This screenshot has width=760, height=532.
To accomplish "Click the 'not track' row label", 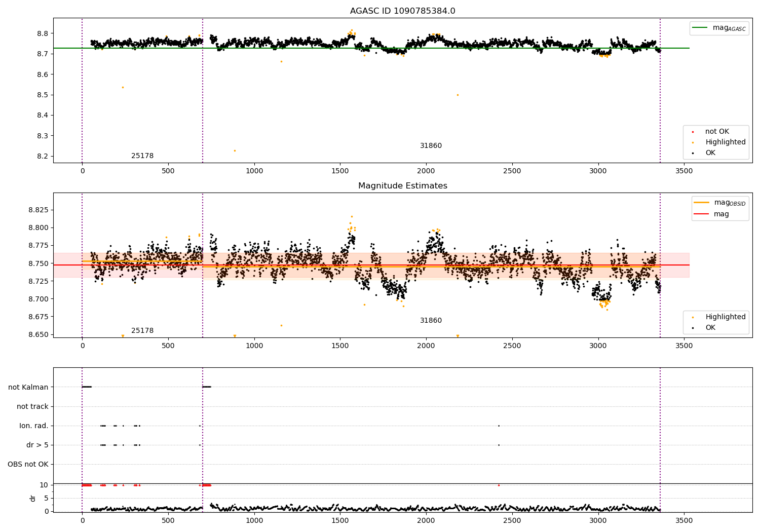I will (x=32, y=406).
